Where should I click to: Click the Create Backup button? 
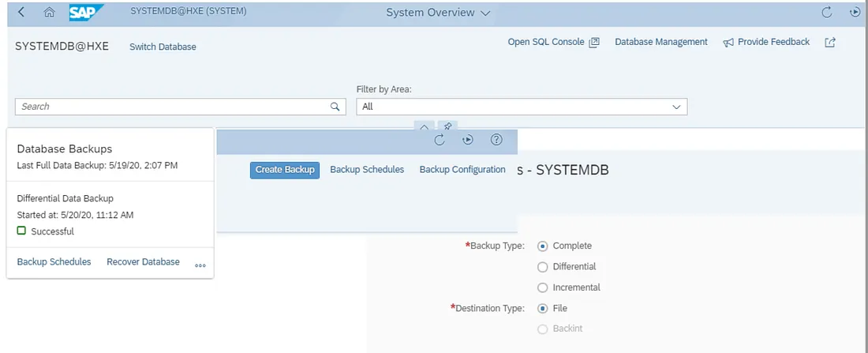(285, 170)
